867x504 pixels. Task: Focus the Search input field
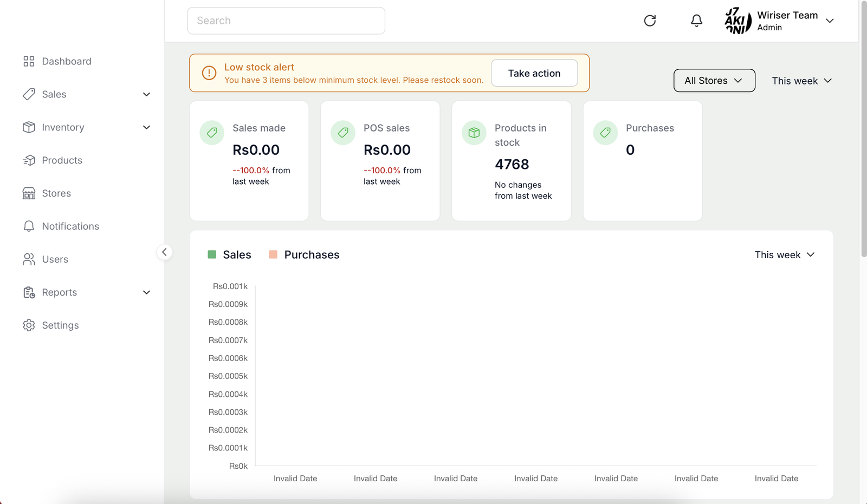click(x=286, y=21)
